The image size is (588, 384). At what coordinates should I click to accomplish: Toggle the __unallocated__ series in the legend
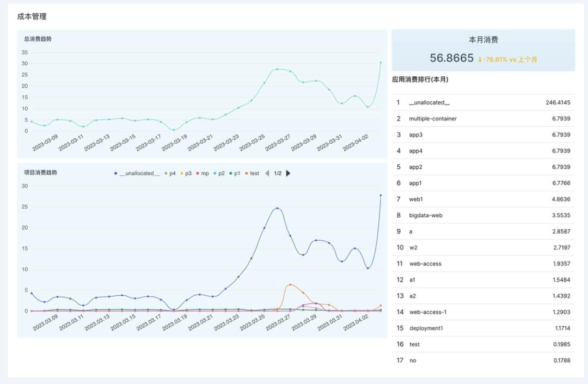point(139,173)
